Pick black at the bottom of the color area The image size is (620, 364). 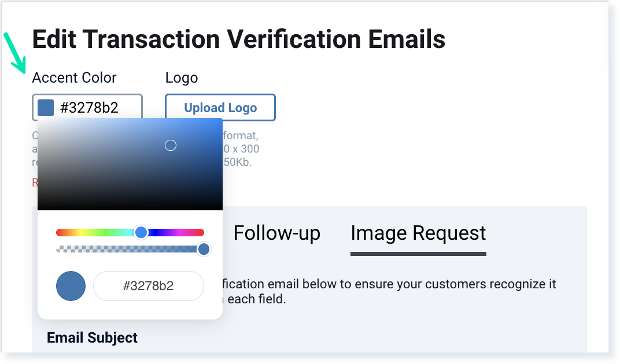click(130, 208)
